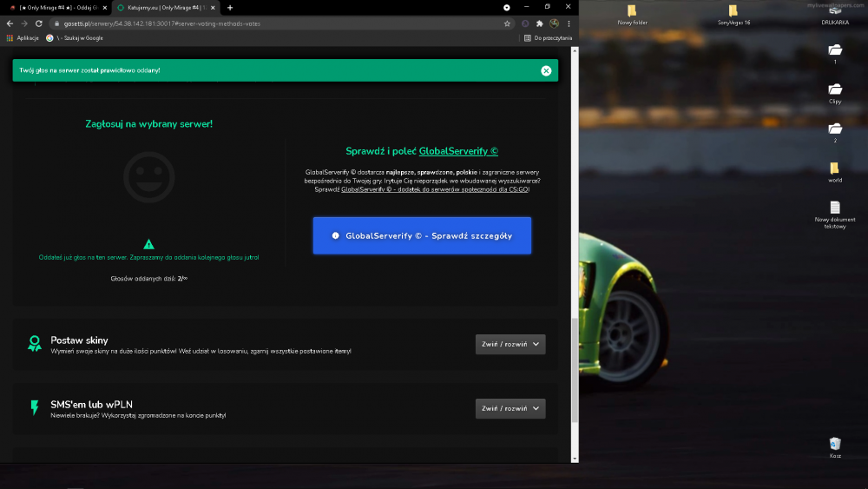
Task: Open Chrome three-dot menu
Action: coord(569,23)
